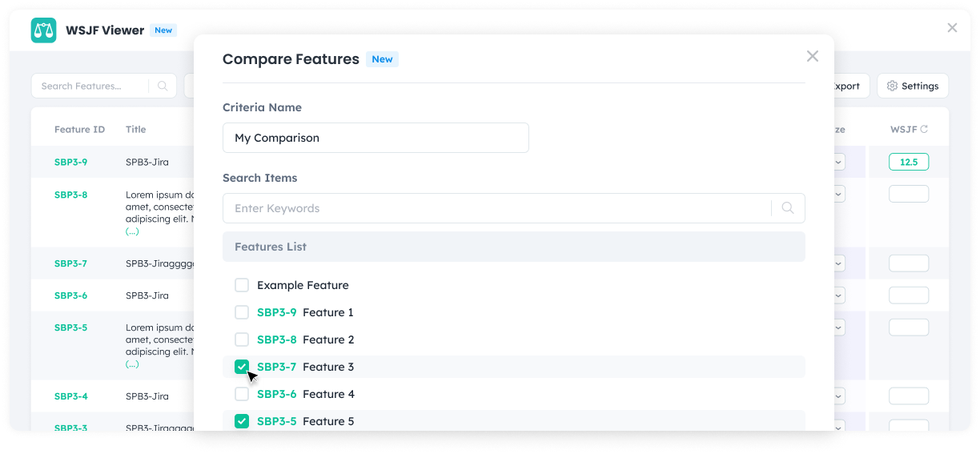Screen dimensions: 980x454
Task: Click the empty WSJF box in SBP3-5 row
Action: coord(909,327)
